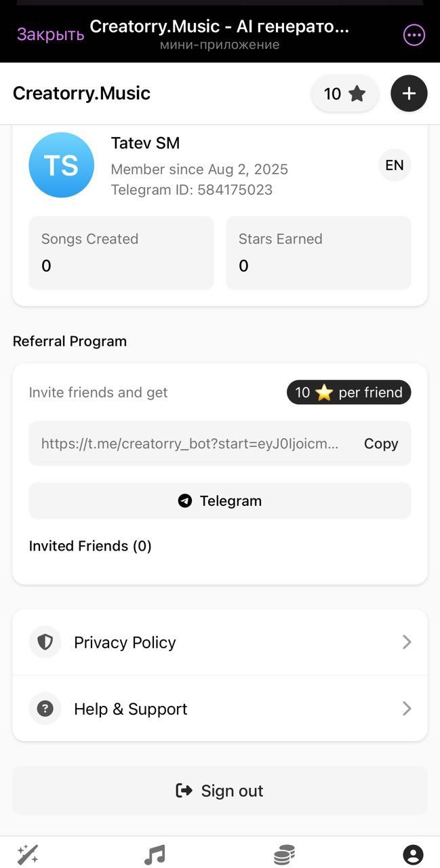440x868 pixels.
Task: Tap the TS avatar circle for Tatev SM
Action: tap(62, 164)
